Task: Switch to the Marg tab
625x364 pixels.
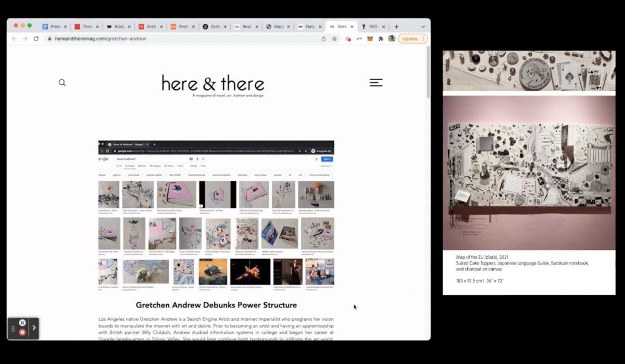Action: click(x=278, y=27)
